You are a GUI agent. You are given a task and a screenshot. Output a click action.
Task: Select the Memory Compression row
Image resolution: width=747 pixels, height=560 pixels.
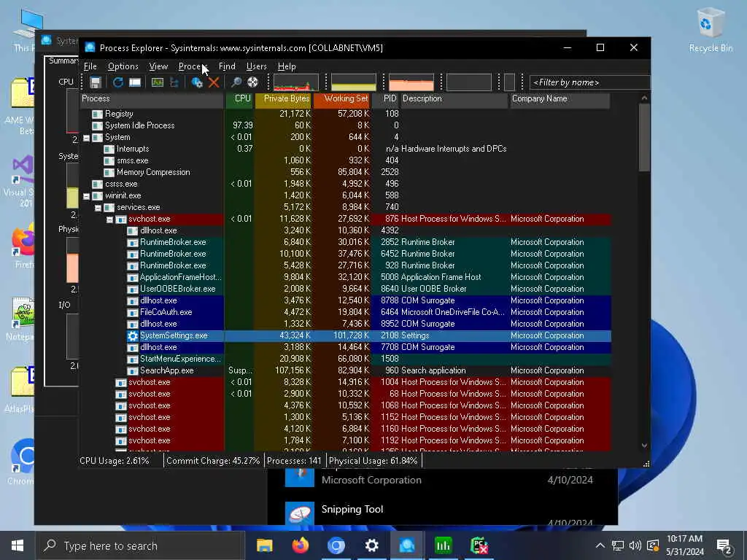345,172
